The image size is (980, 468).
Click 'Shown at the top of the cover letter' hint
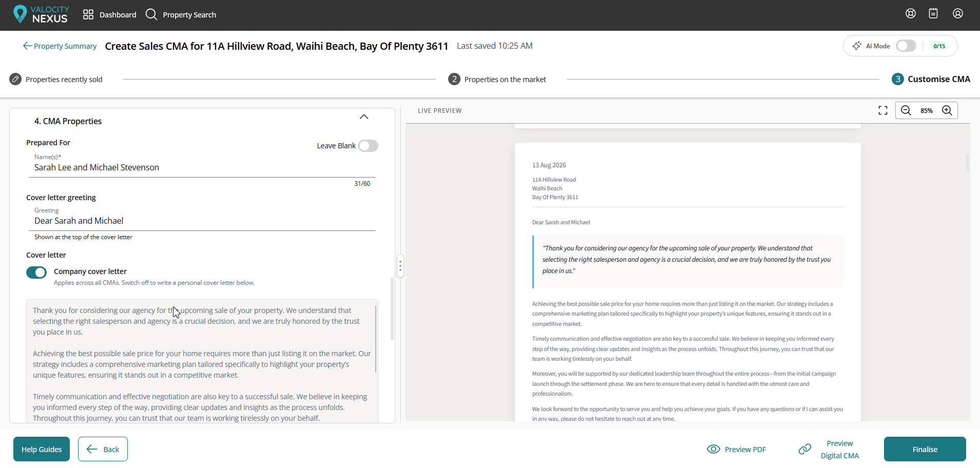[x=83, y=237]
